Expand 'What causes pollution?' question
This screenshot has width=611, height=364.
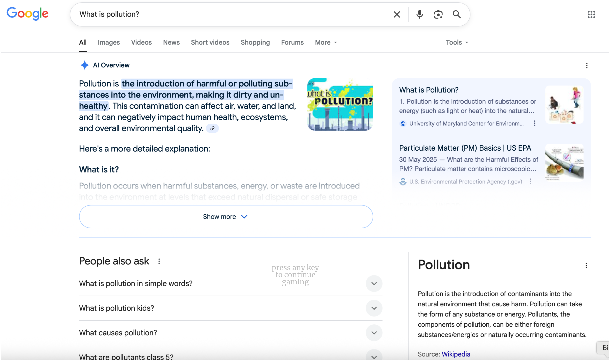pos(374,333)
